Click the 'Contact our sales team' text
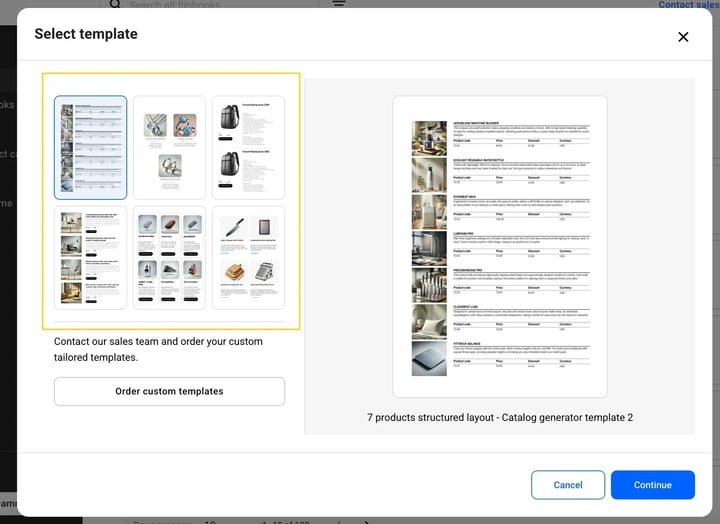Viewport: 720px width, 524px height. (158, 349)
